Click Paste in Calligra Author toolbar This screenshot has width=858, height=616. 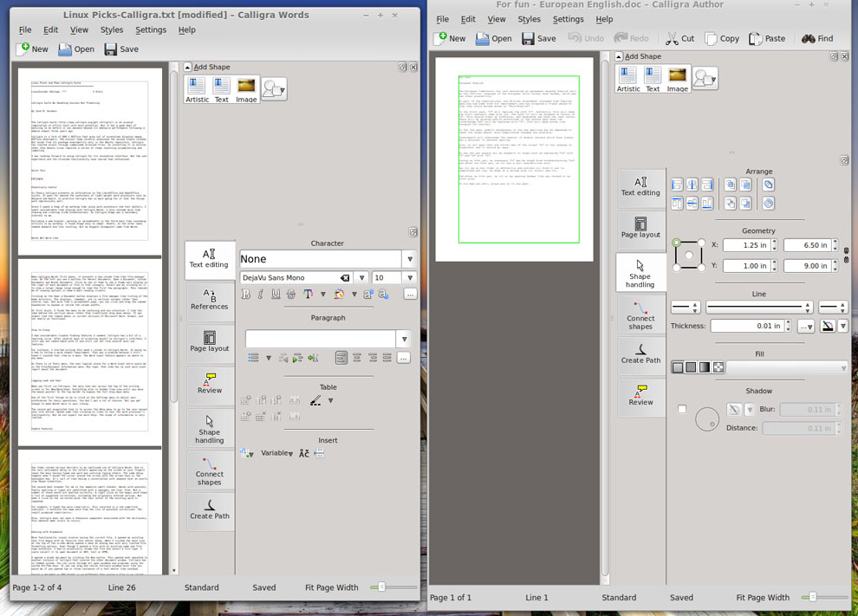point(767,38)
